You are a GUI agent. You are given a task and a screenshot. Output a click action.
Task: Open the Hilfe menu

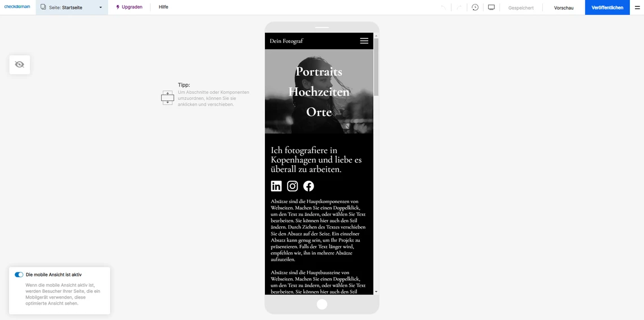pos(163,7)
